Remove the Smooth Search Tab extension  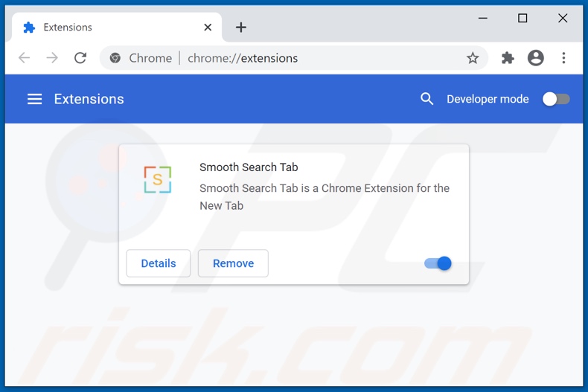pyautogui.click(x=233, y=263)
